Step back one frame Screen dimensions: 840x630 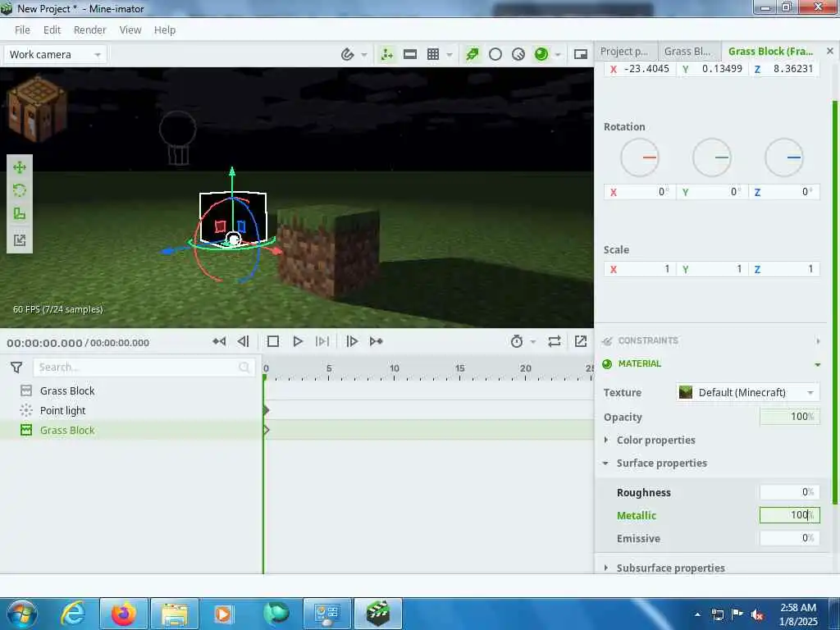point(244,341)
